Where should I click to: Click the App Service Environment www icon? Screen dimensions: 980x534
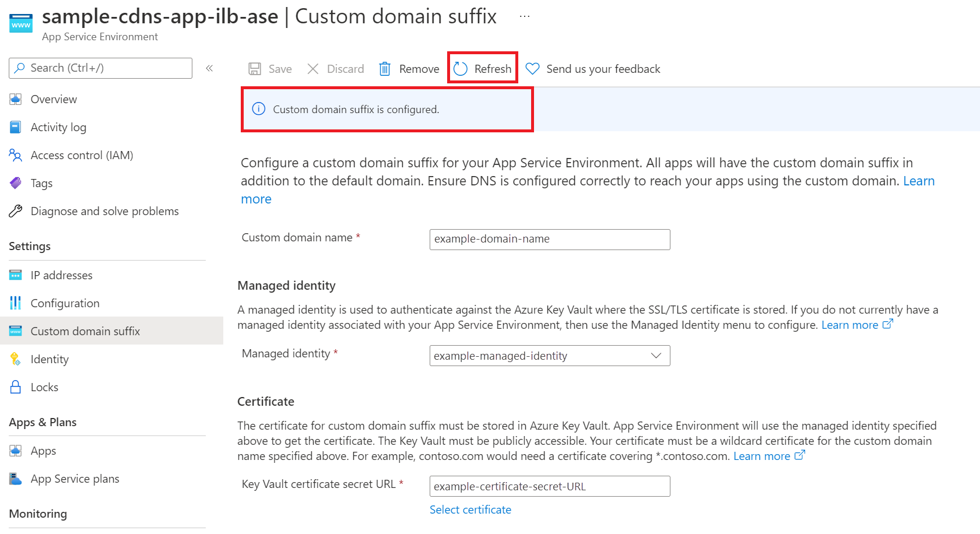point(21,24)
